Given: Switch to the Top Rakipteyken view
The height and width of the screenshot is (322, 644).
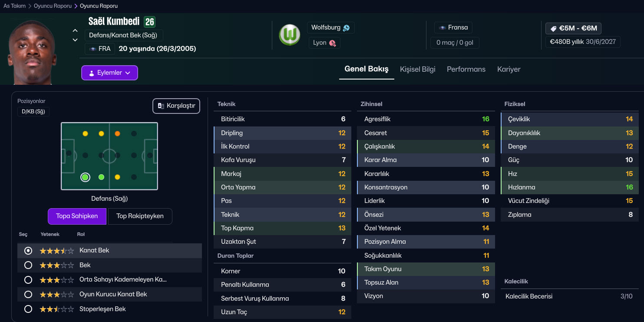Looking at the screenshot, I should [140, 216].
